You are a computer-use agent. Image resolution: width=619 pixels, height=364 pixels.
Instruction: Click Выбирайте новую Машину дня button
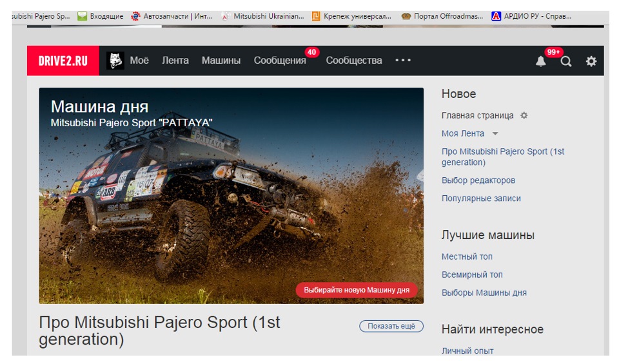click(x=357, y=290)
